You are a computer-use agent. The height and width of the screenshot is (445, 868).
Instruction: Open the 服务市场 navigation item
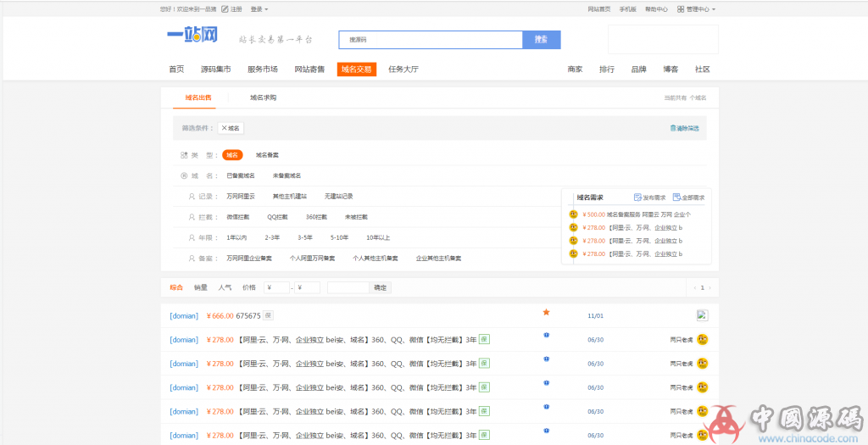(x=263, y=70)
